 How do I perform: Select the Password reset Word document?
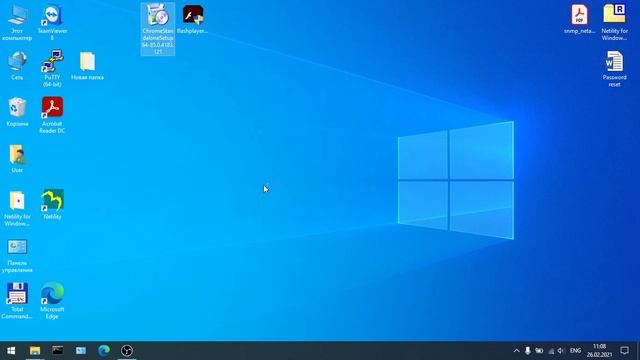point(614,69)
